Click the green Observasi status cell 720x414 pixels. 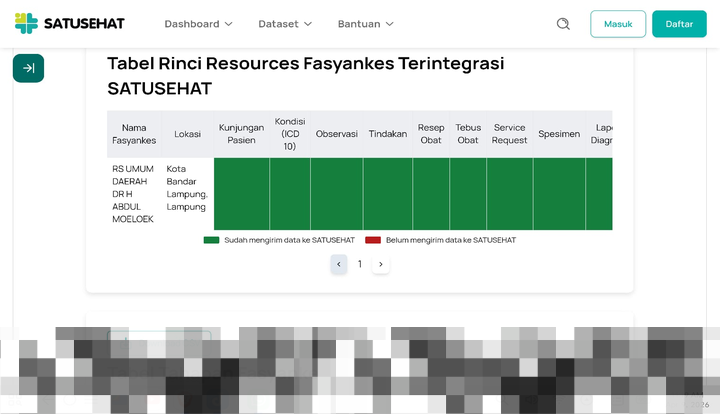pos(336,194)
